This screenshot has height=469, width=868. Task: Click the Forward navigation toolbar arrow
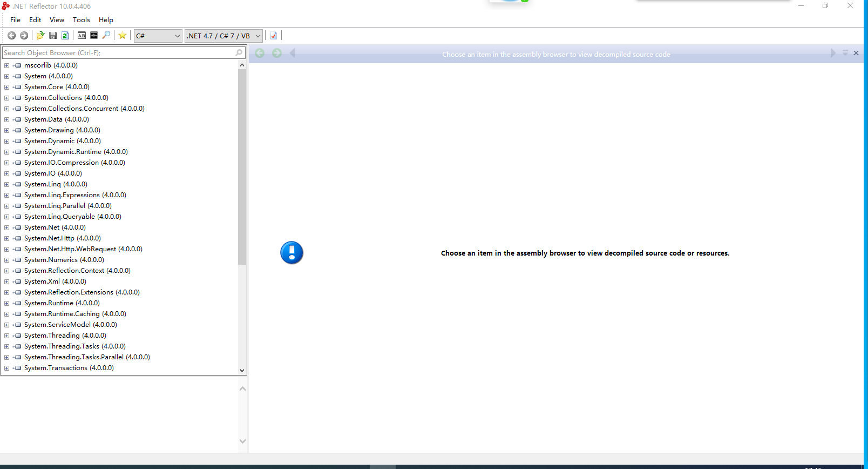click(24, 36)
